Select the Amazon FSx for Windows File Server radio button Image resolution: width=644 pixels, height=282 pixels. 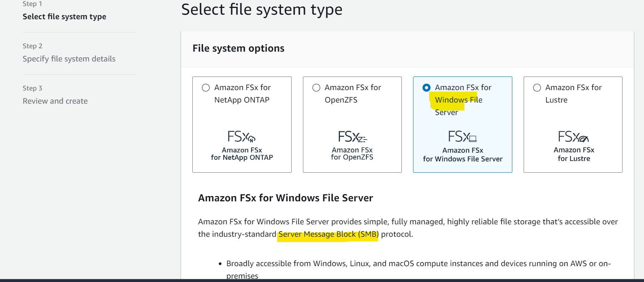pos(426,88)
